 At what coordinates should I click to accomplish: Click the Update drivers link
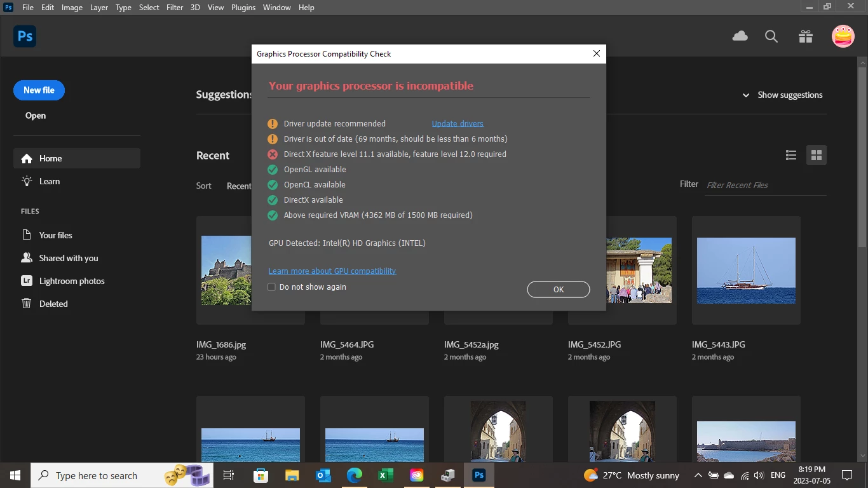tap(458, 124)
